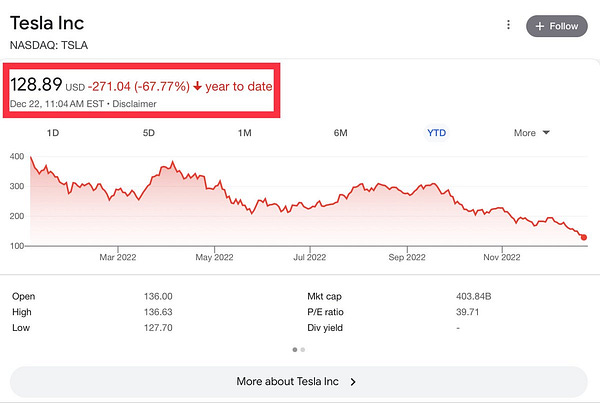
Task: Click the 128.89 price value
Action: tap(36, 84)
